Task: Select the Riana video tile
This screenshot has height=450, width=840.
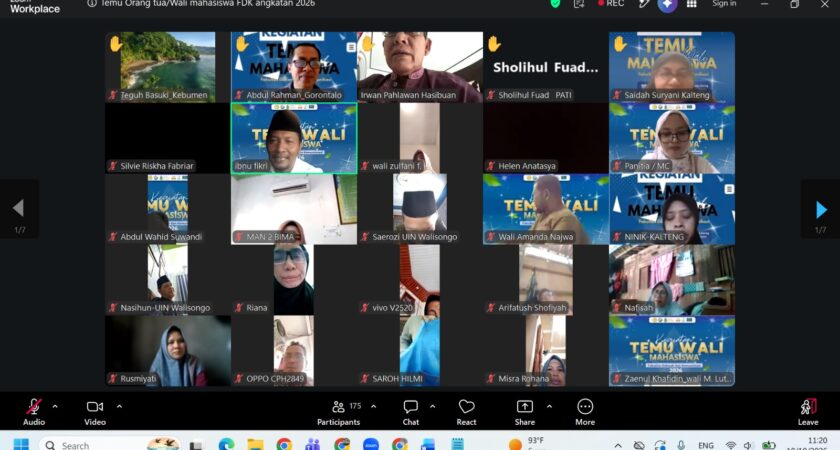Action: [294, 280]
